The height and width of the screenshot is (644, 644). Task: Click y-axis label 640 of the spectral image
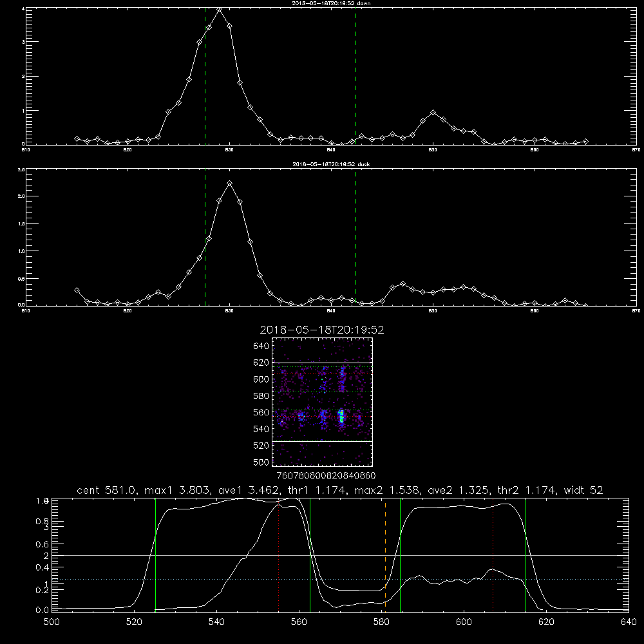click(x=261, y=346)
